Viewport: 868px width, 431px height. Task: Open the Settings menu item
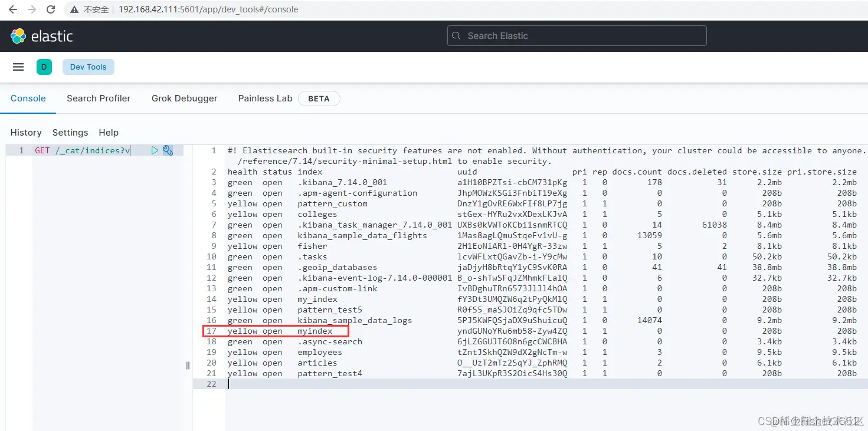(x=70, y=133)
